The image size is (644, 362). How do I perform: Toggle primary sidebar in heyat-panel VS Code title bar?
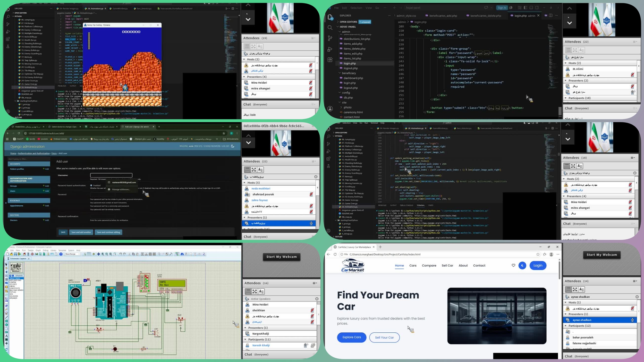[x=525, y=8]
